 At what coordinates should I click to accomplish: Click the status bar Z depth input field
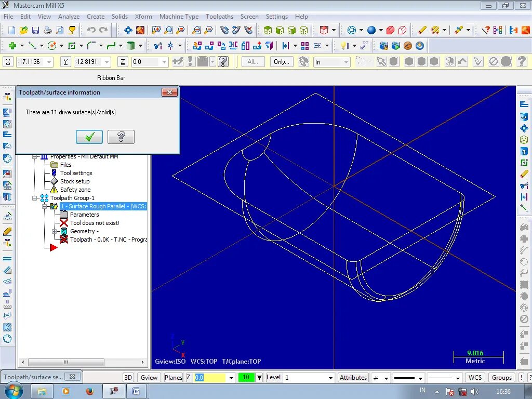pyautogui.click(x=210, y=377)
